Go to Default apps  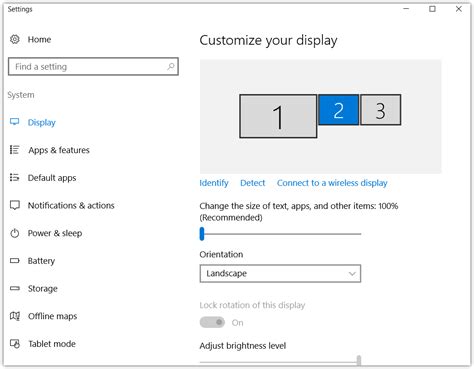(x=52, y=178)
